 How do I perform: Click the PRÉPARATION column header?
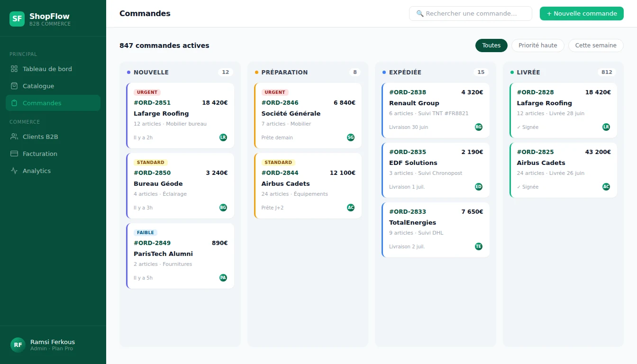coord(284,73)
